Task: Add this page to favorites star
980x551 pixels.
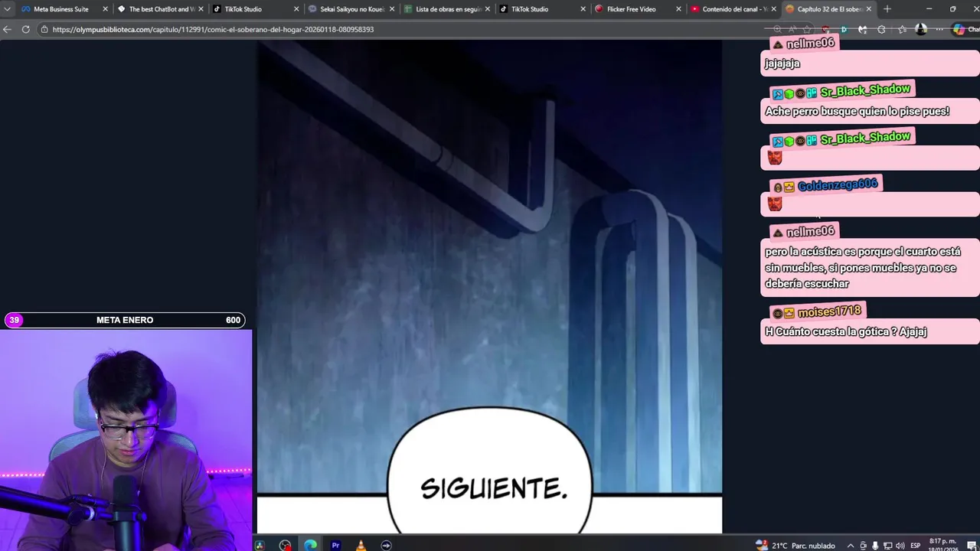Action: click(x=807, y=29)
